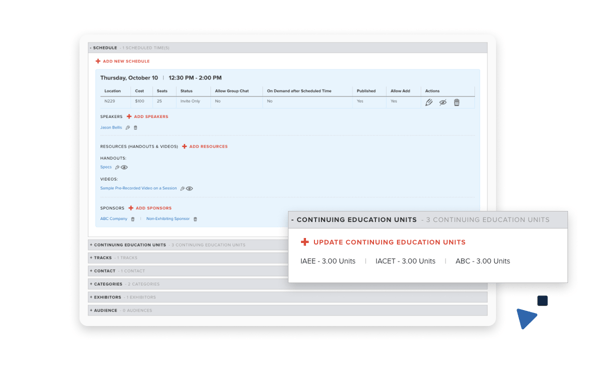This screenshot has width=600, height=390.
Task: Expand the Exhibitors section
Action: click(288, 297)
